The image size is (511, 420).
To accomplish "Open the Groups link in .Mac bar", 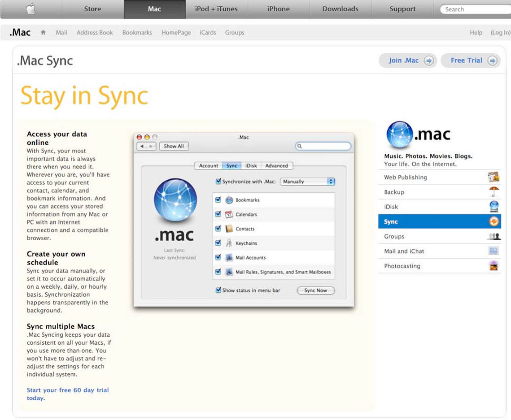I will pos(235,33).
